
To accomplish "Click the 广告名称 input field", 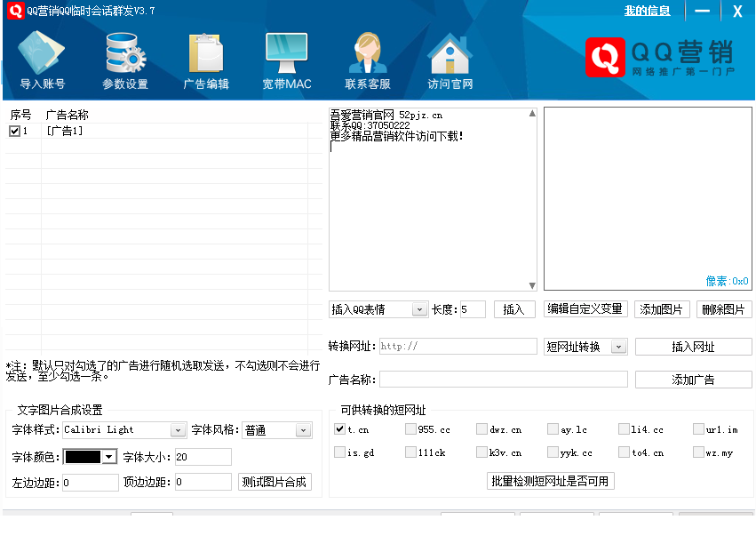I will (504, 380).
